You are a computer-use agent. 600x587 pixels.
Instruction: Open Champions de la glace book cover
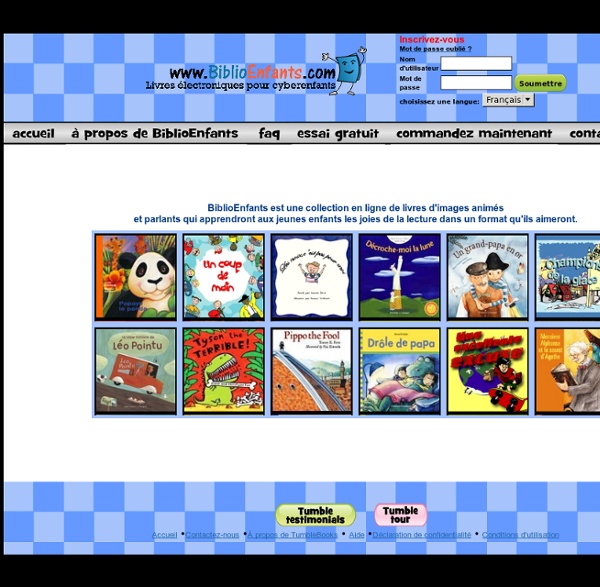pyautogui.click(x=567, y=277)
